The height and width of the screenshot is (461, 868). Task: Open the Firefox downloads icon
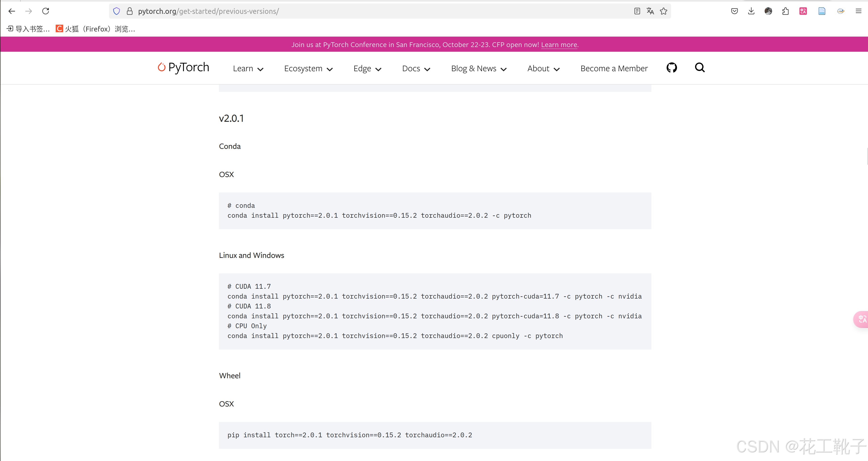point(751,11)
